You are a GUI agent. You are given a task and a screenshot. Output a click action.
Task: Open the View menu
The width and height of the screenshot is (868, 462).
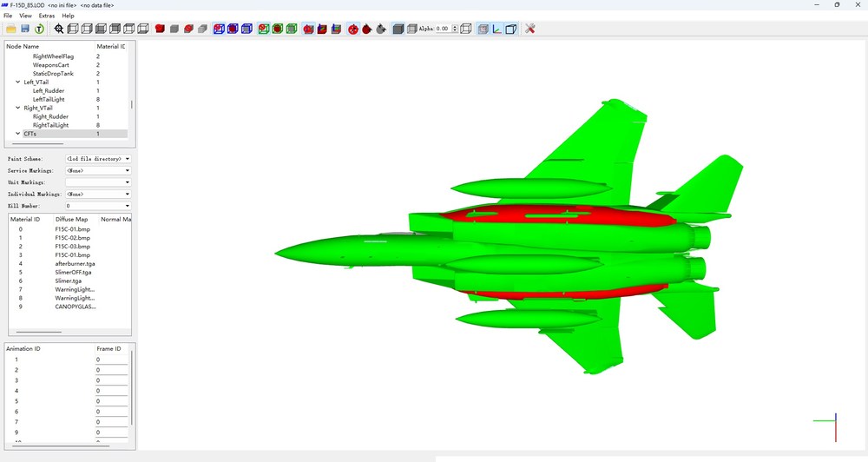click(x=25, y=16)
